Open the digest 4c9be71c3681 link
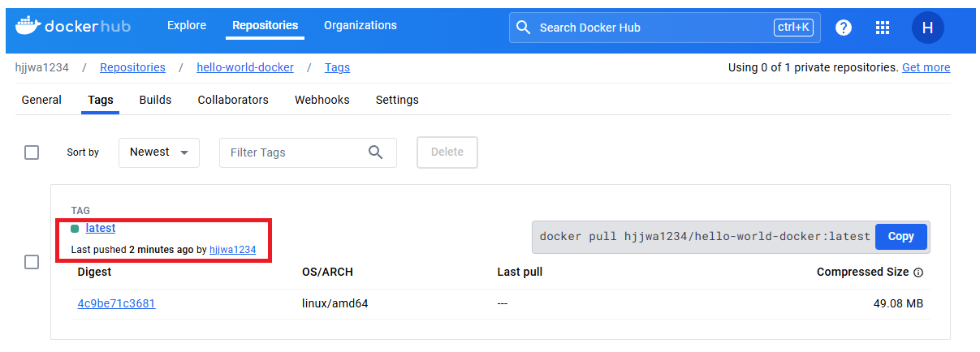 (116, 303)
